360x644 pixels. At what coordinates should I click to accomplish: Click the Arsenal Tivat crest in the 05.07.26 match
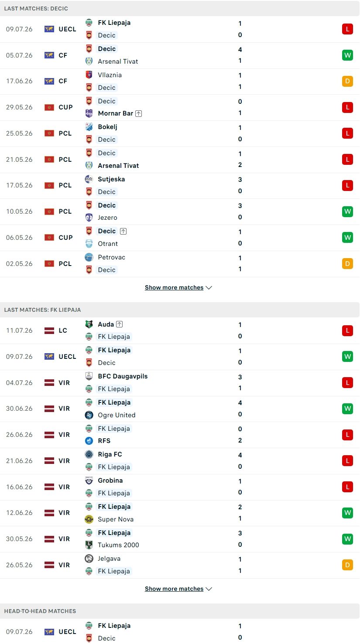click(89, 61)
